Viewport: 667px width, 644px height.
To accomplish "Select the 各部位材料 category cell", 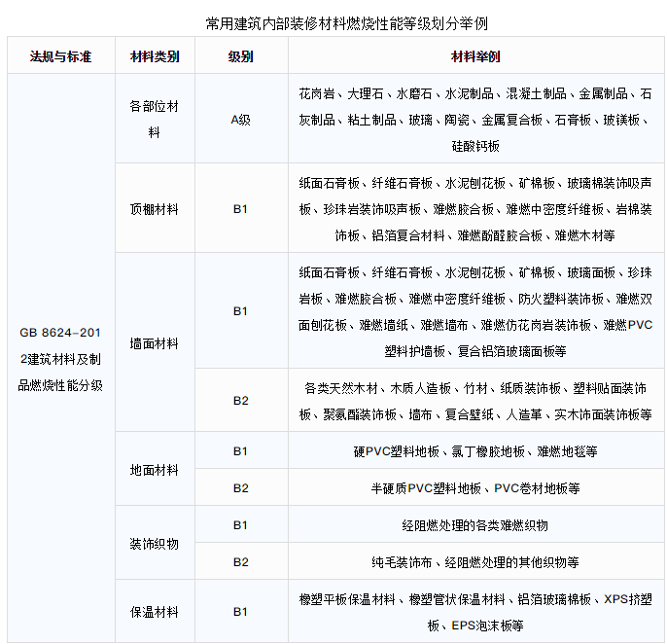I will (154, 119).
